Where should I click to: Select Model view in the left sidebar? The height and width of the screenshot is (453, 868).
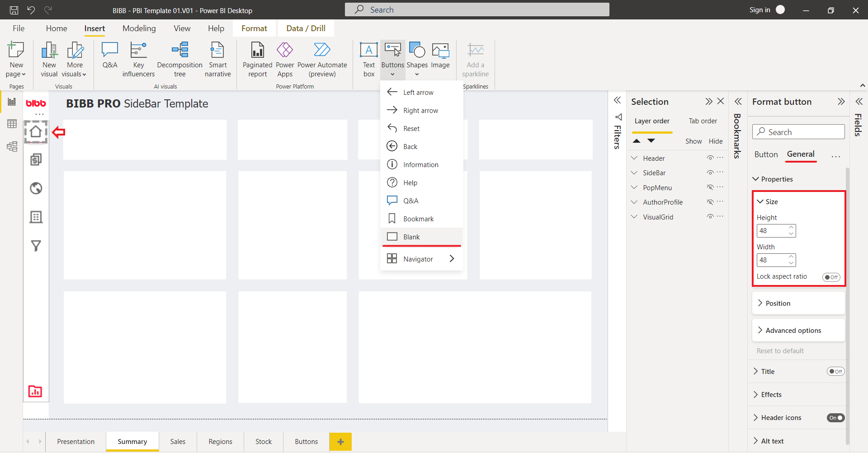[x=12, y=146]
